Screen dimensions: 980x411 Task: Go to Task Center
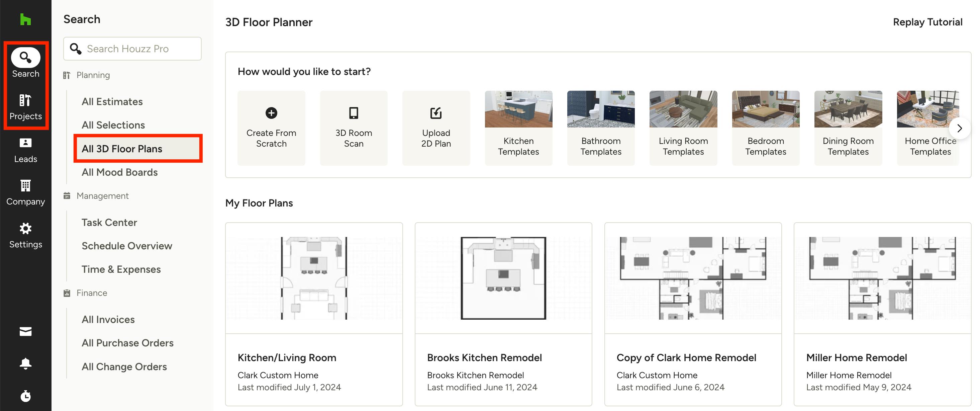point(110,223)
